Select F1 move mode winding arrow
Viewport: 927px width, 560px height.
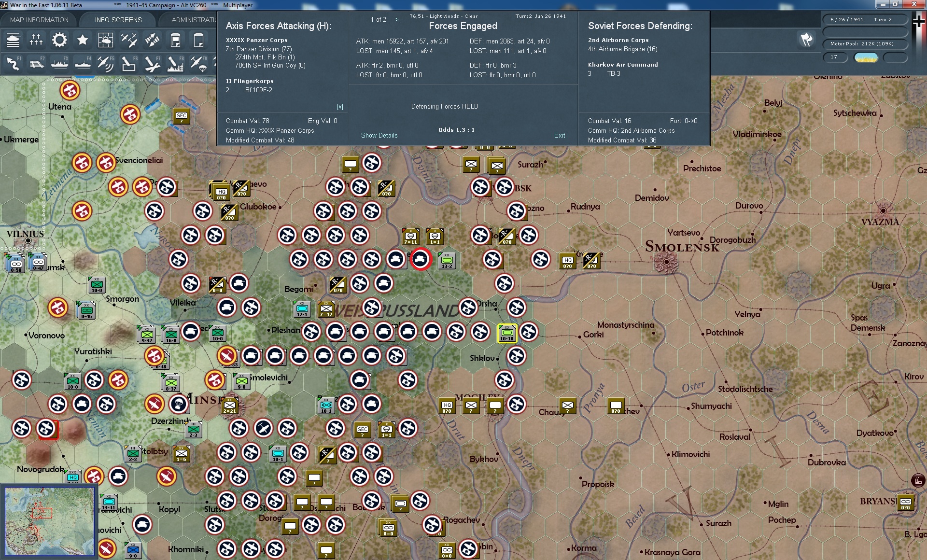click(x=13, y=64)
